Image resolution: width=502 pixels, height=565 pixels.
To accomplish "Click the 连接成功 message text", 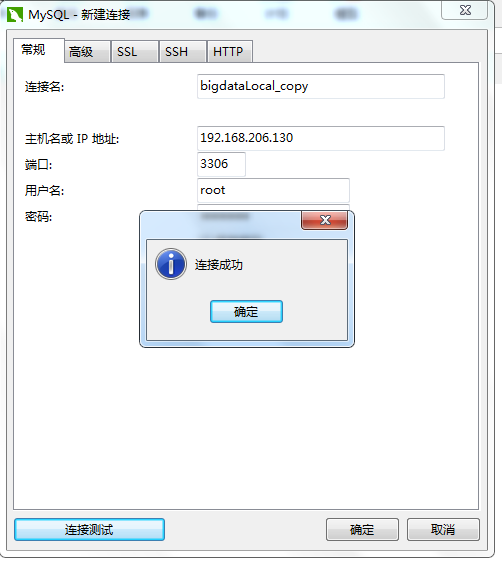I will point(219,265).
